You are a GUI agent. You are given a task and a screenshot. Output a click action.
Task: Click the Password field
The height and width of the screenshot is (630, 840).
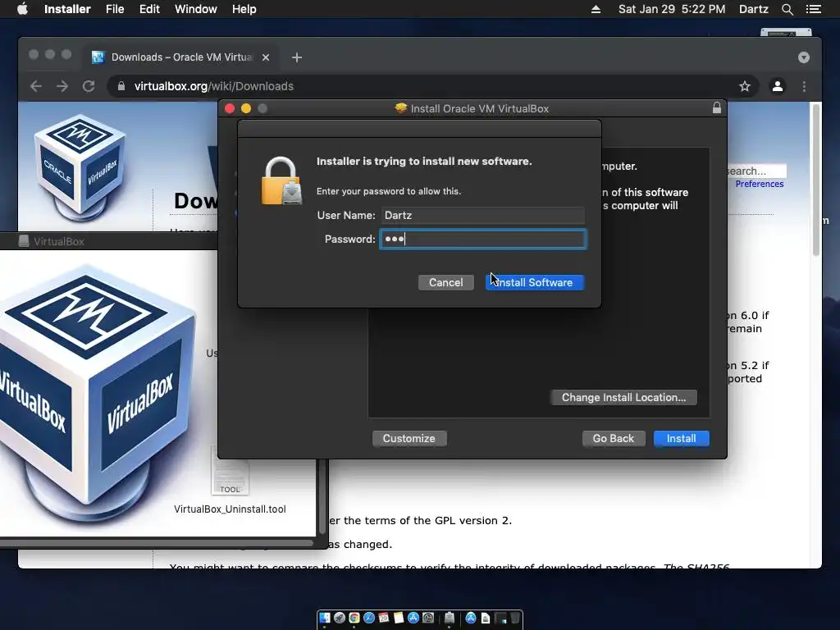pos(482,239)
